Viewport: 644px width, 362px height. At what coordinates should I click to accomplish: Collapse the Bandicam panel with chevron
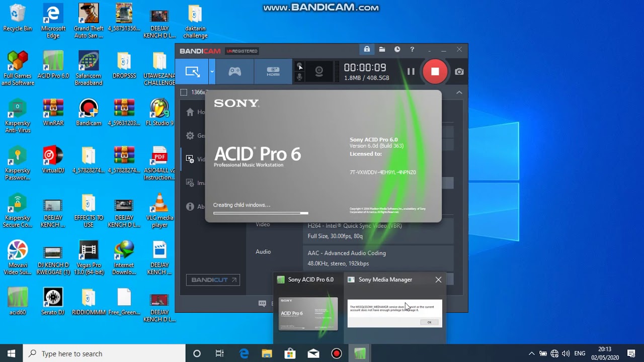459,93
